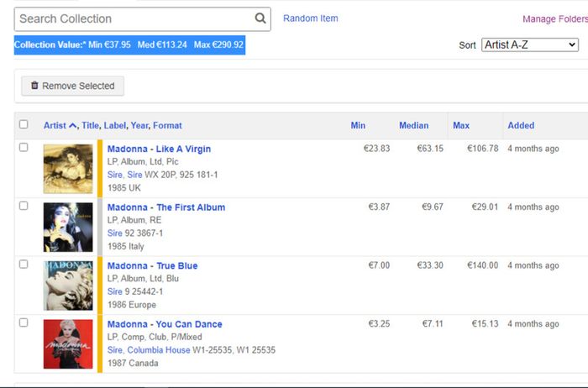Open the Sort dropdown showing Artist A-Z
Viewport: 588px width, 388px height.
point(530,45)
